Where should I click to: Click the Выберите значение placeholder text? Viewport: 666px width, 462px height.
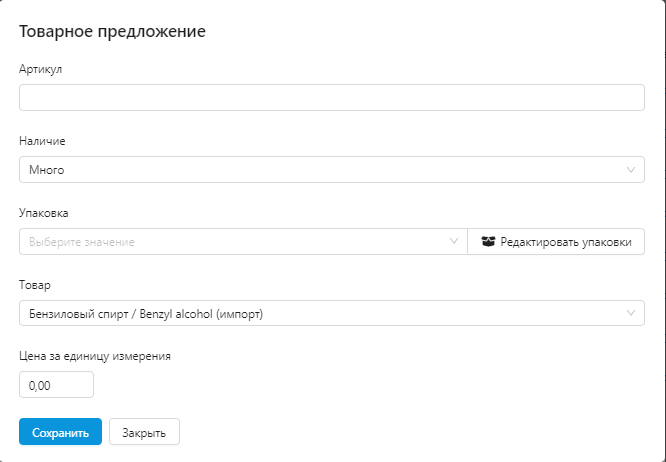pyautogui.click(x=82, y=242)
